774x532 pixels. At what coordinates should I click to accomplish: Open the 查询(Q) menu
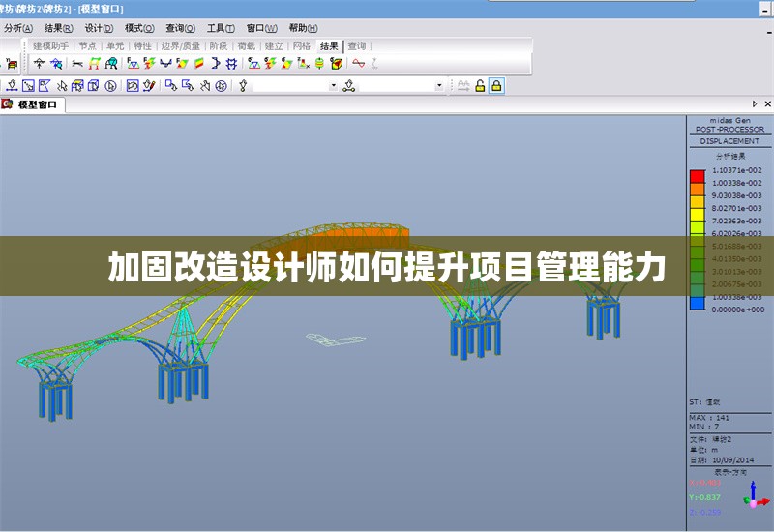tap(180, 28)
